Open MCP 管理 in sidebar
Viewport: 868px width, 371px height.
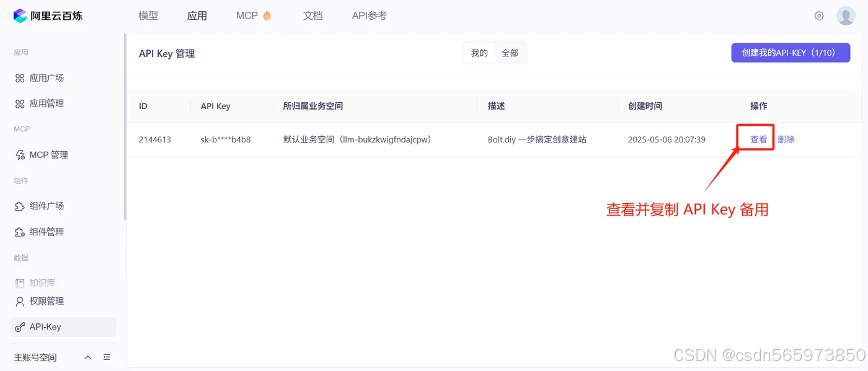49,155
